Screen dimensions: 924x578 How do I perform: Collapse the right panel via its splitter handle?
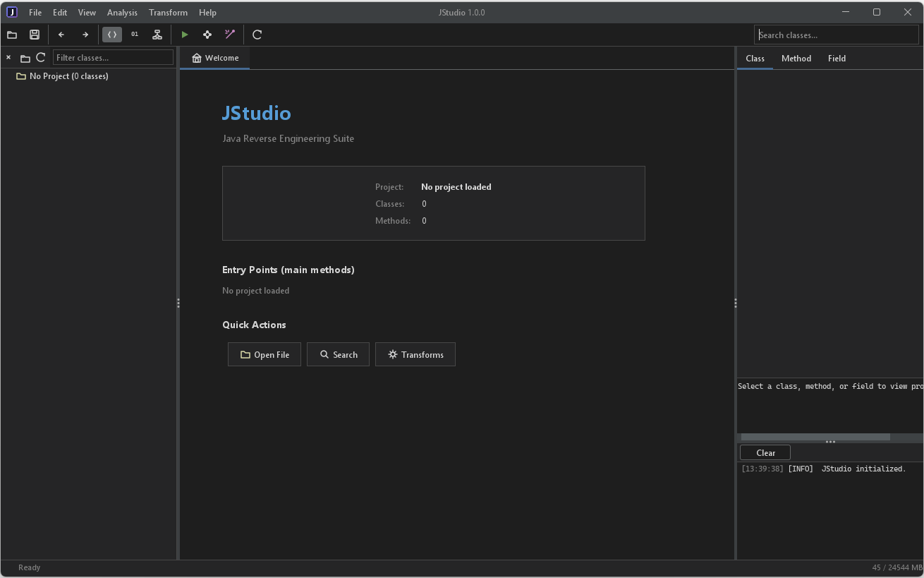coord(735,302)
